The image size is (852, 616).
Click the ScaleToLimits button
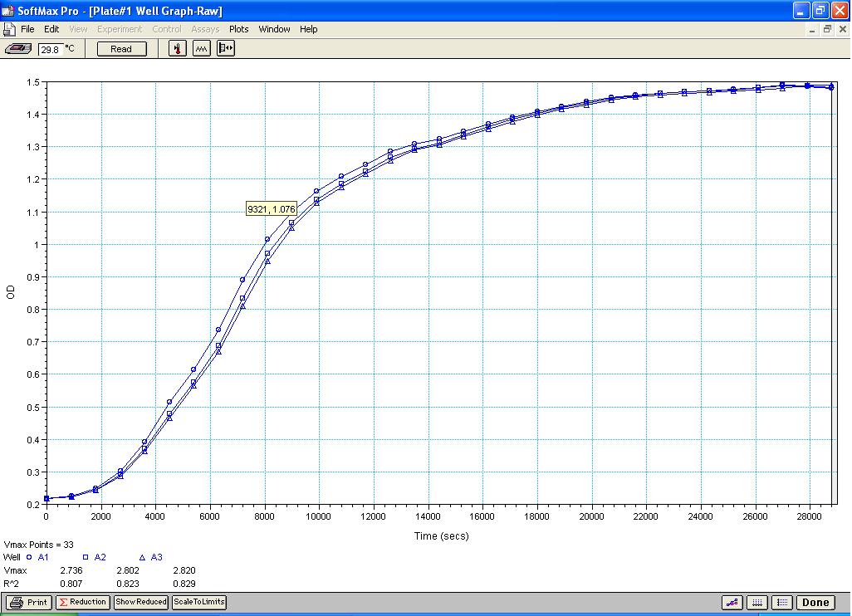[x=199, y=603]
